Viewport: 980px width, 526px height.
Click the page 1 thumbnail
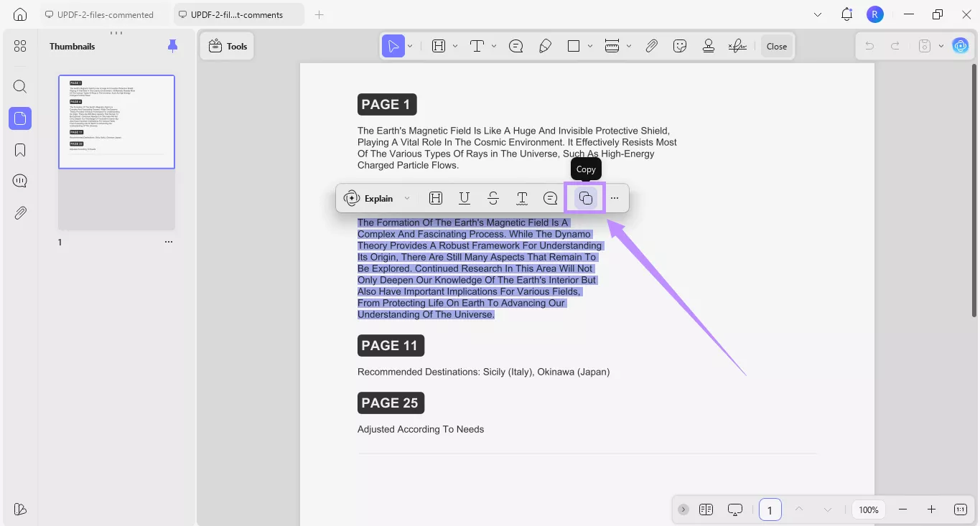(x=116, y=121)
